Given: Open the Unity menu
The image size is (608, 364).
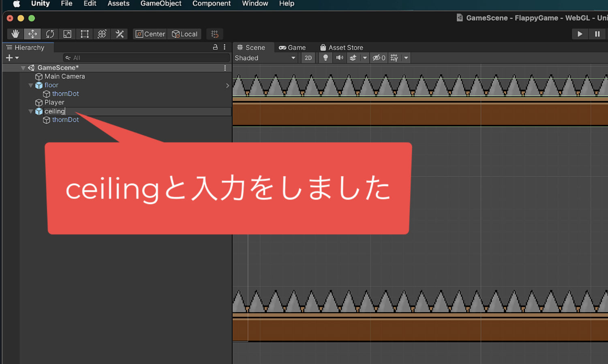Looking at the screenshot, I should (41, 4).
